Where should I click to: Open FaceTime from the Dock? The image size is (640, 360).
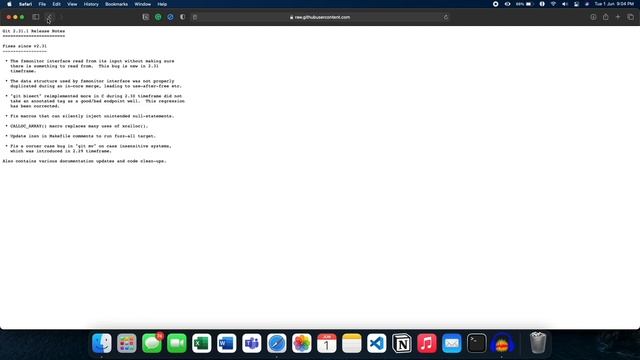pos(177,343)
